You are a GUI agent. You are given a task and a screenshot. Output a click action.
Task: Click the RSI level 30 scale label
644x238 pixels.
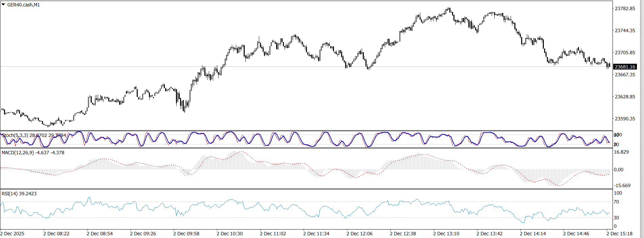[x=616, y=218]
